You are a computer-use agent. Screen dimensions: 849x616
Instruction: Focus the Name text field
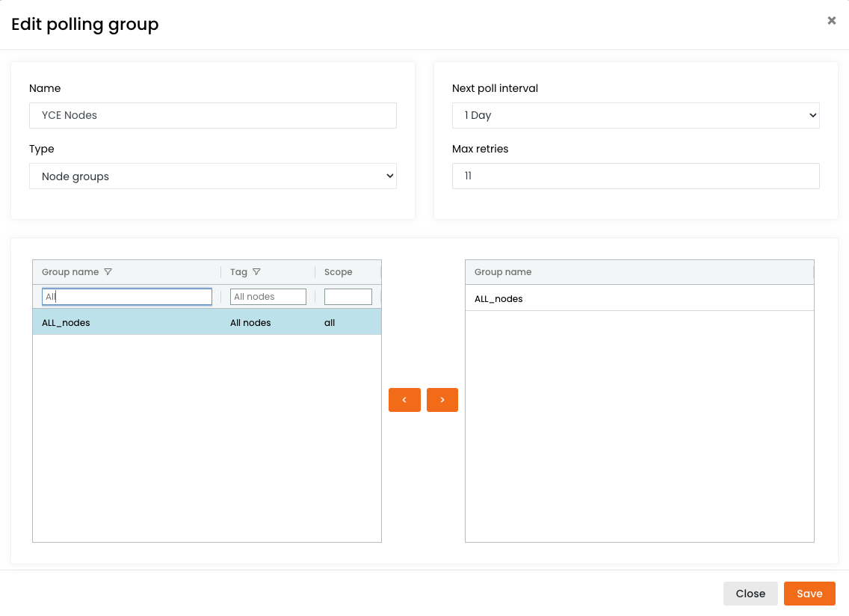pos(213,116)
